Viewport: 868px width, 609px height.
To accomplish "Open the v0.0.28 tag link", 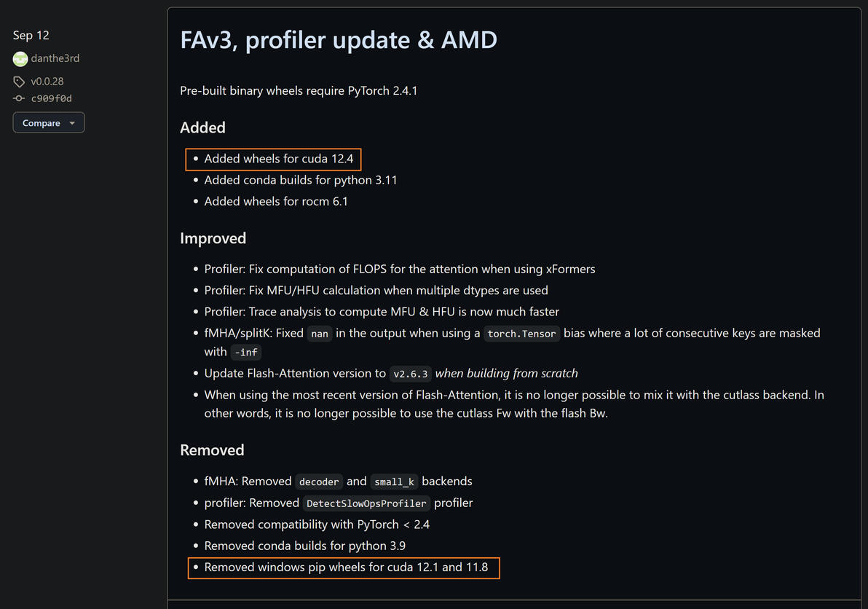I will [47, 82].
